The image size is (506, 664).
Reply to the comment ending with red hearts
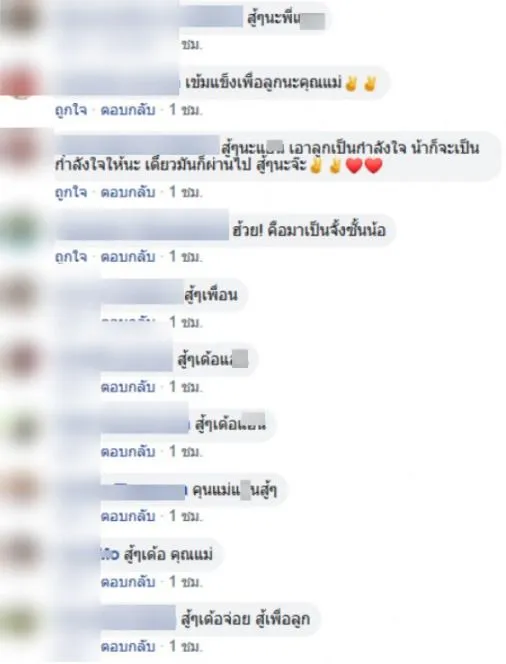[128, 192]
